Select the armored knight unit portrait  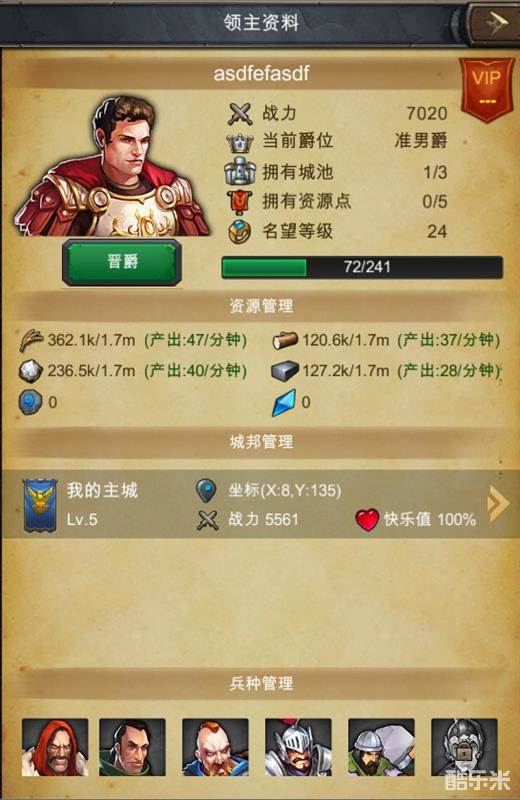point(298,747)
